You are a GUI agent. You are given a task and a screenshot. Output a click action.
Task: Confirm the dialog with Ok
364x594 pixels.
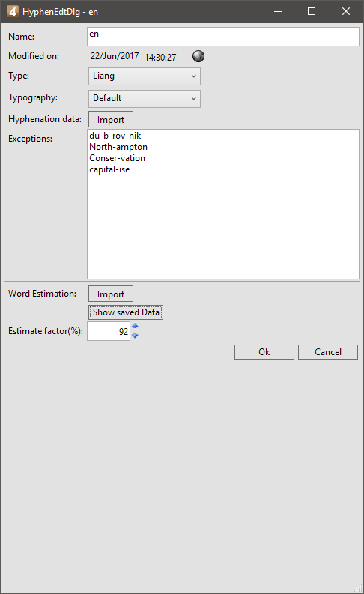tap(264, 352)
